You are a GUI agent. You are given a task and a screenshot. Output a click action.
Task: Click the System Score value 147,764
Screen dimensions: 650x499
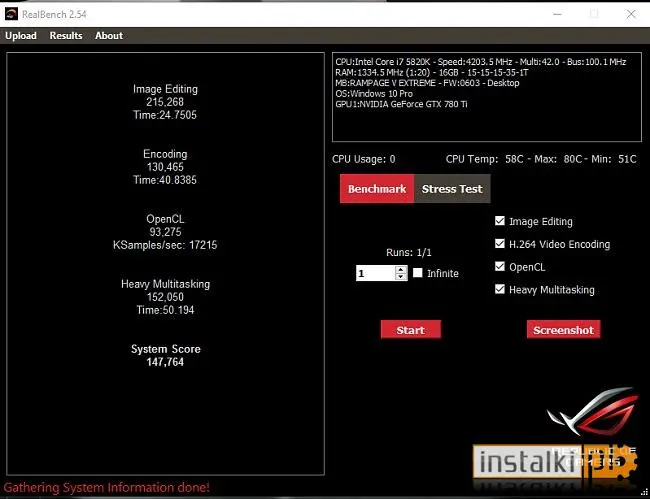coord(165,362)
